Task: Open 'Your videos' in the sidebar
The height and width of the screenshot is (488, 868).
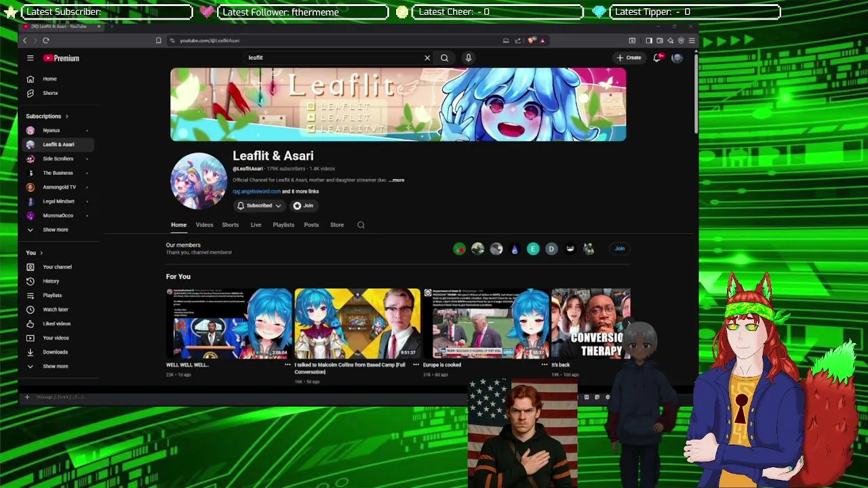Action: [56, 338]
